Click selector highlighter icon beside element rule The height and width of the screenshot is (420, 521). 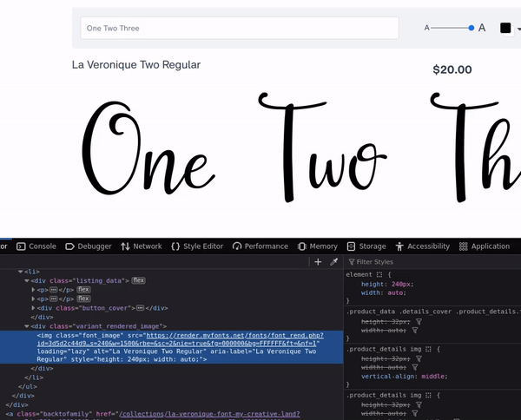tap(379, 274)
